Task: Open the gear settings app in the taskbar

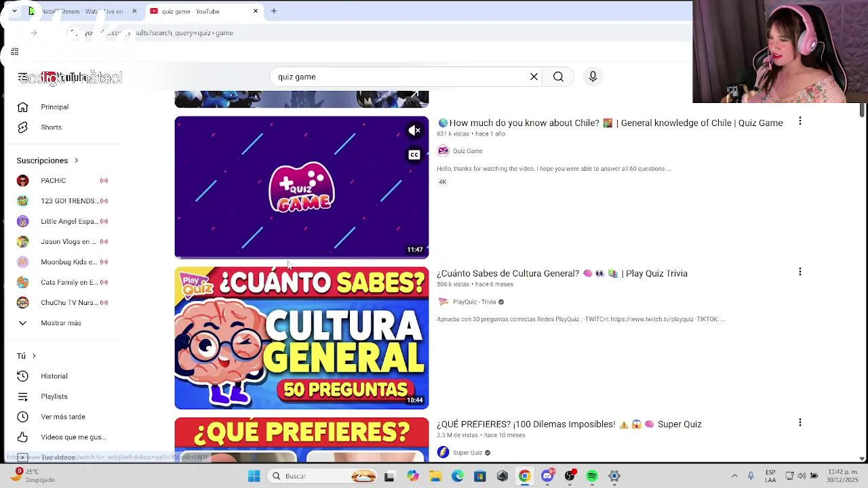Action: (614, 476)
